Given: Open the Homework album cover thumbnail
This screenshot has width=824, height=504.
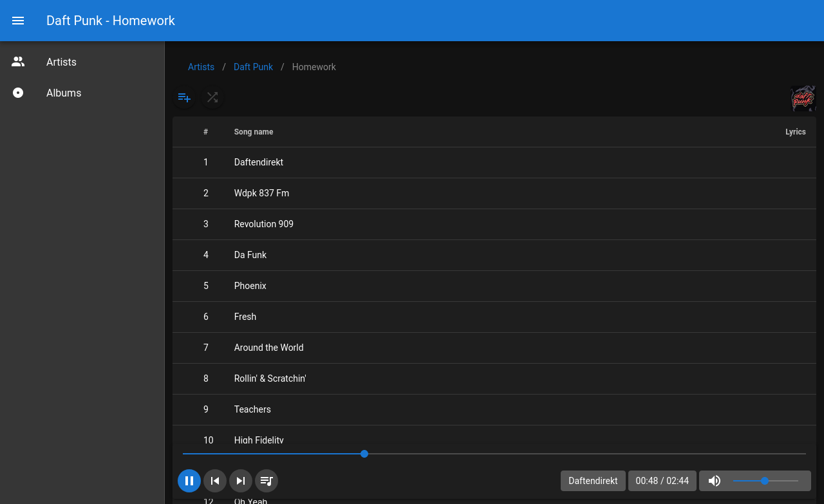Looking at the screenshot, I should click(803, 98).
